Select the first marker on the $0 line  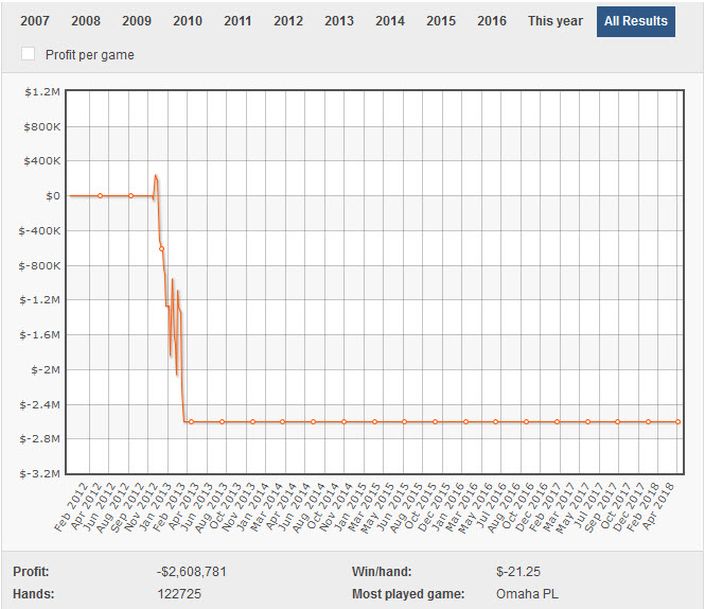pyautogui.click(x=100, y=196)
